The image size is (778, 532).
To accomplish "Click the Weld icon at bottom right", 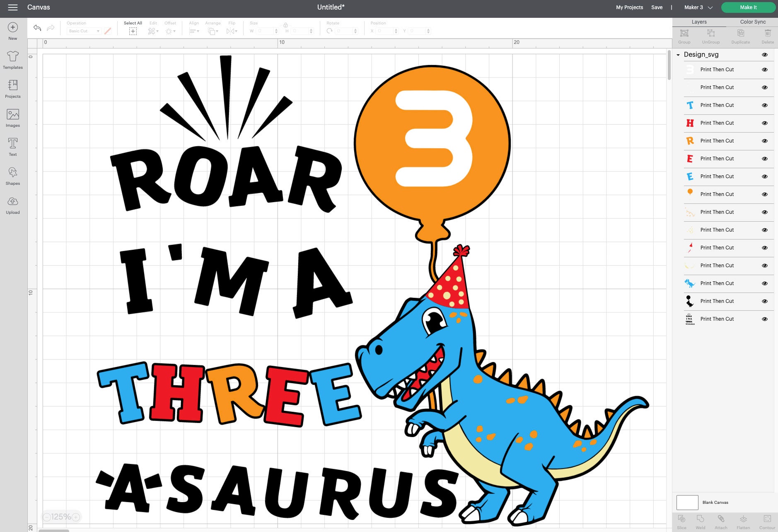I will point(700,521).
